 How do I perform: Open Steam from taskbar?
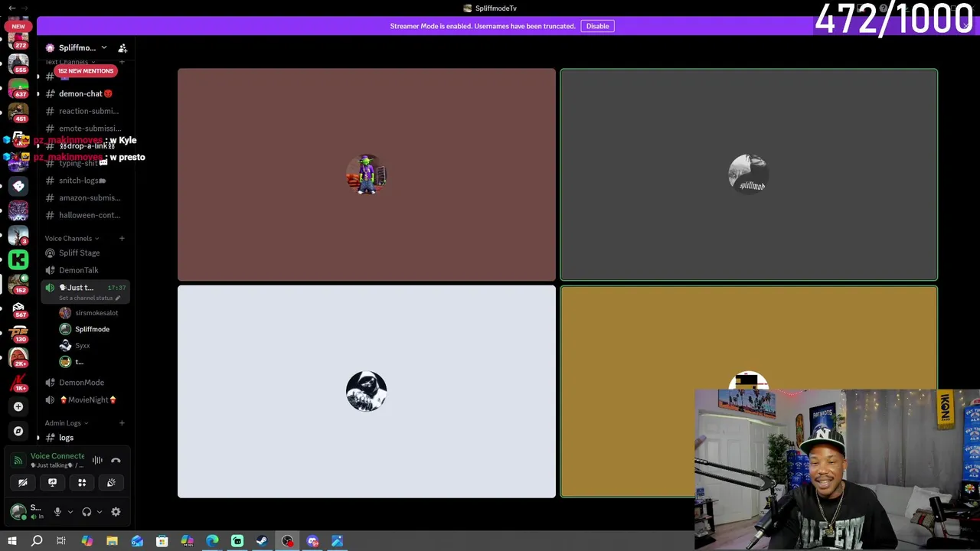pos(262,541)
